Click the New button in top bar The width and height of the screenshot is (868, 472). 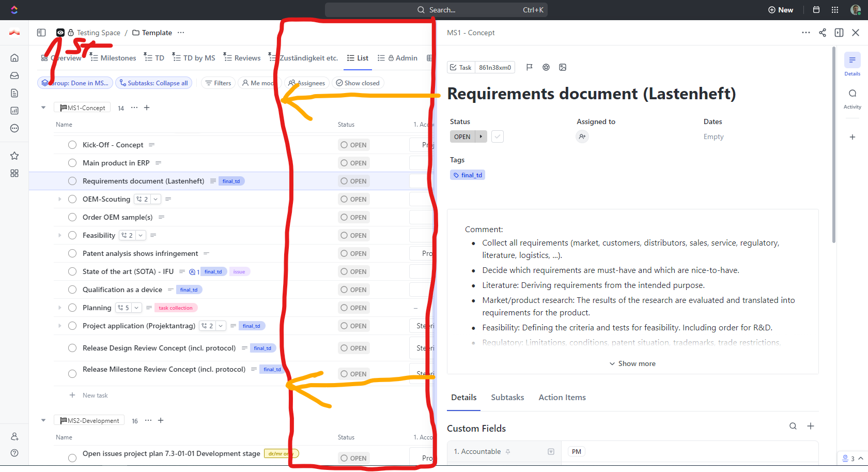[x=781, y=10]
